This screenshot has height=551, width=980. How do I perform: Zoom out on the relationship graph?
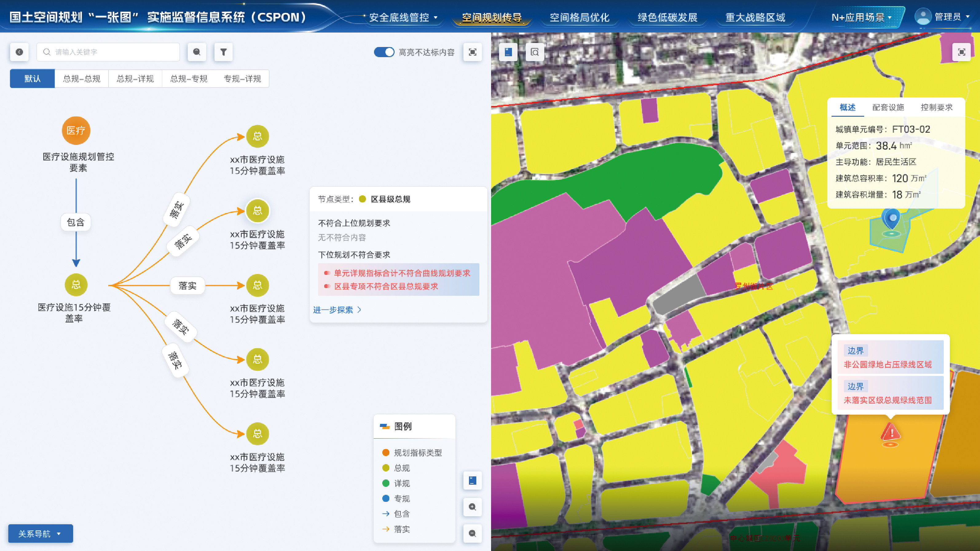473,533
